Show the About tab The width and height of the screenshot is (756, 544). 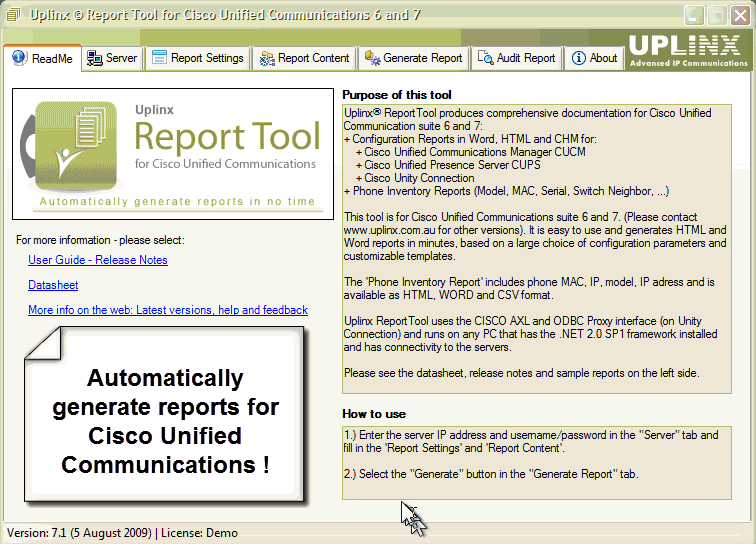tap(594, 58)
